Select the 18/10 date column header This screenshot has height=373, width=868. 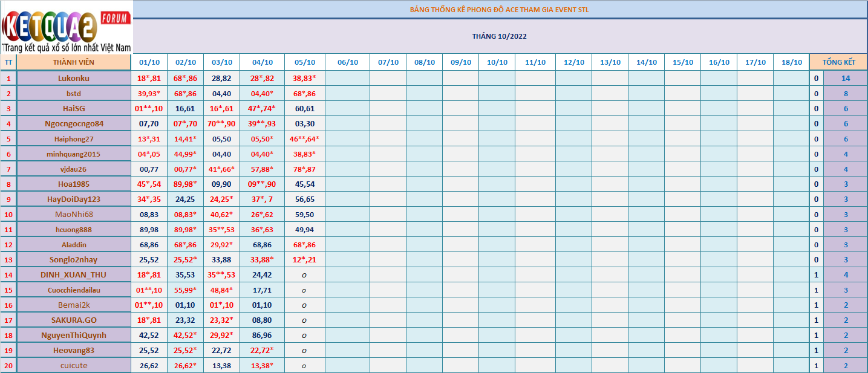[791, 62]
